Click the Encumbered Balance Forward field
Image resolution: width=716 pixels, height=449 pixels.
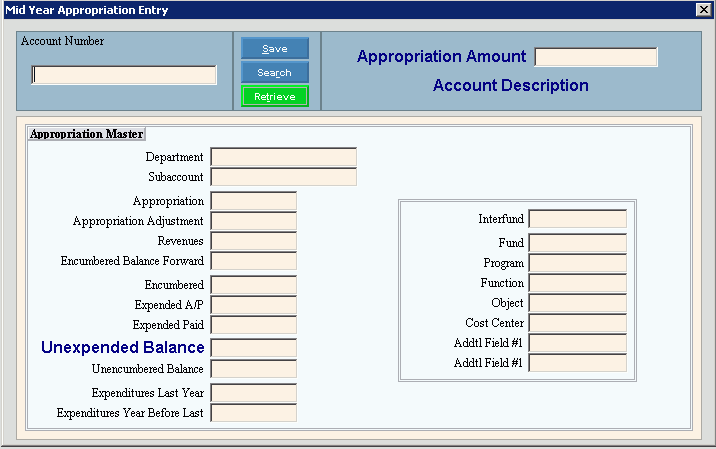tap(253, 261)
